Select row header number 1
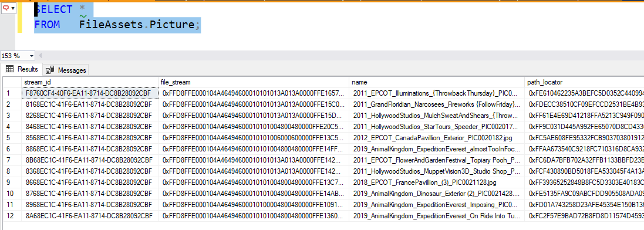 point(12,93)
